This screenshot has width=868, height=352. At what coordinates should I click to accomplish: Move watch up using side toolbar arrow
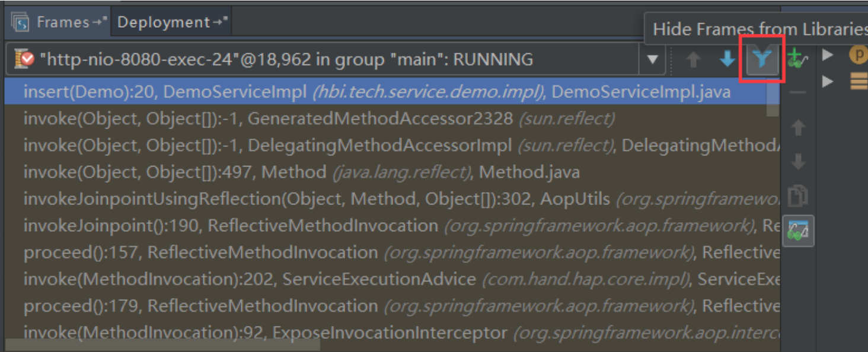pos(799,127)
